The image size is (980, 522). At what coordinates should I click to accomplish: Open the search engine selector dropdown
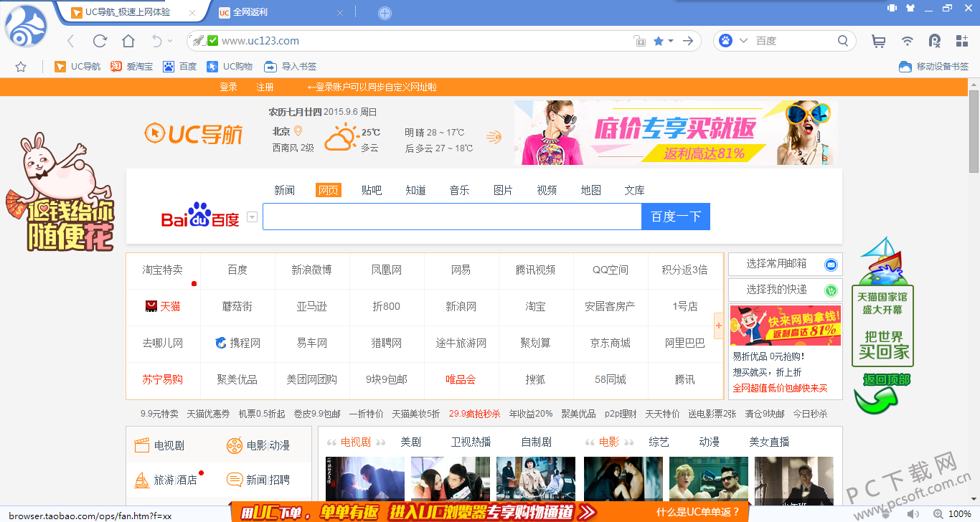pos(743,41)
